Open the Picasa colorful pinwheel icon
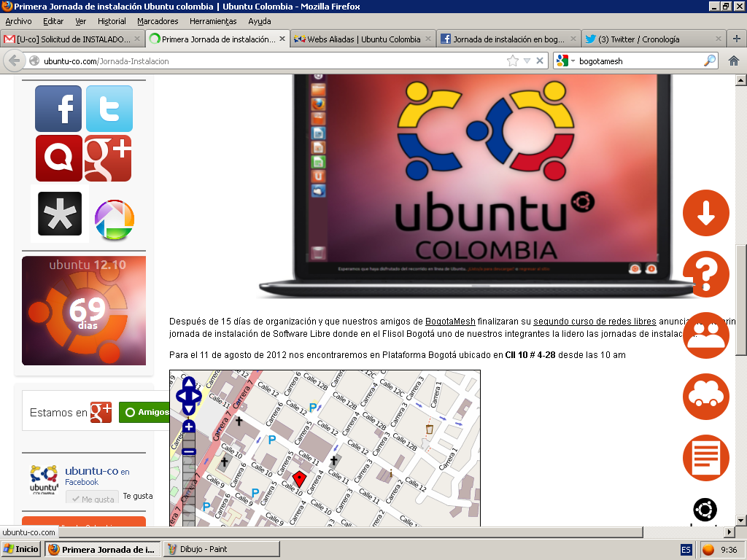The width and height of the screenshot is (747, 560). (x=115, y=219)
